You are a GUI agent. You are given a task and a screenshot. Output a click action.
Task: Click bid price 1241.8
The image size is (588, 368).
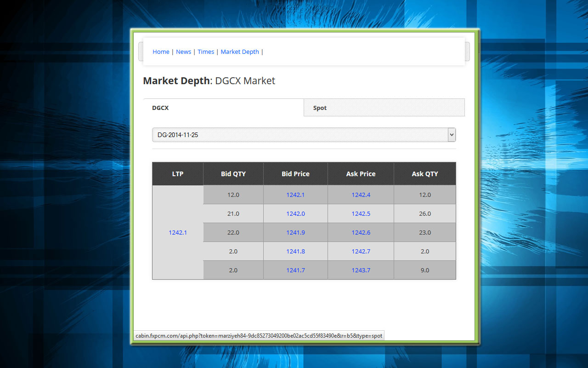[x=295, y=252]
